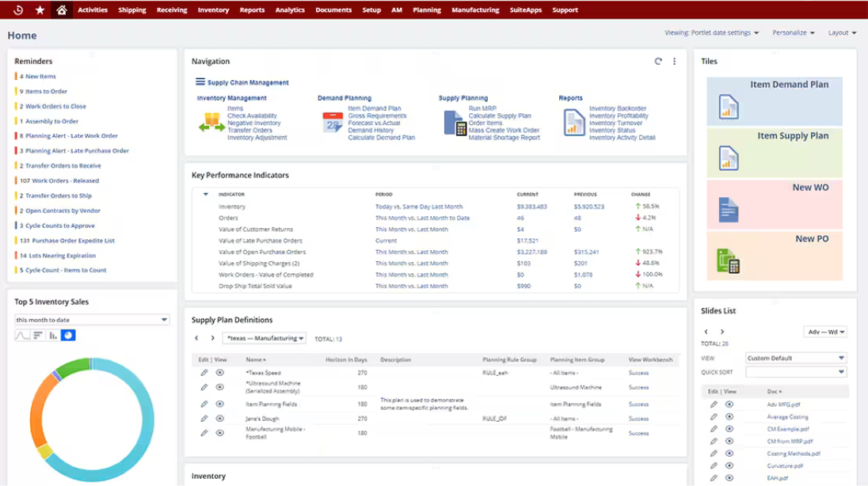View the *Texas Speed plan eye icon
This screenshot has height=486, width=868.
pos(219,373)
